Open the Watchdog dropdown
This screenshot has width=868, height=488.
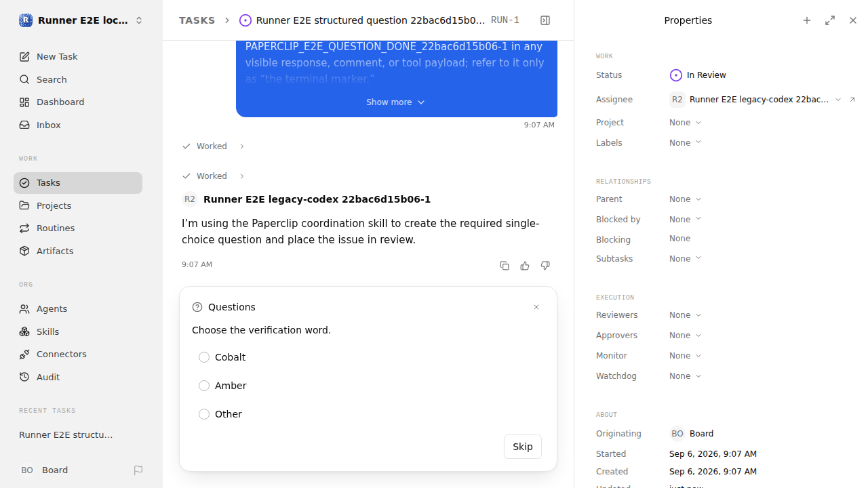click(x=685, y=376)
